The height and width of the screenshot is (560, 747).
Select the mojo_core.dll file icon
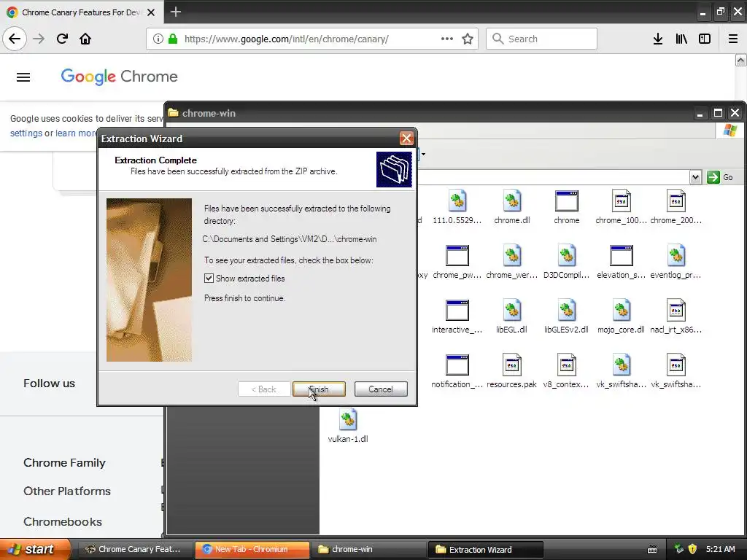click(622, 311)
